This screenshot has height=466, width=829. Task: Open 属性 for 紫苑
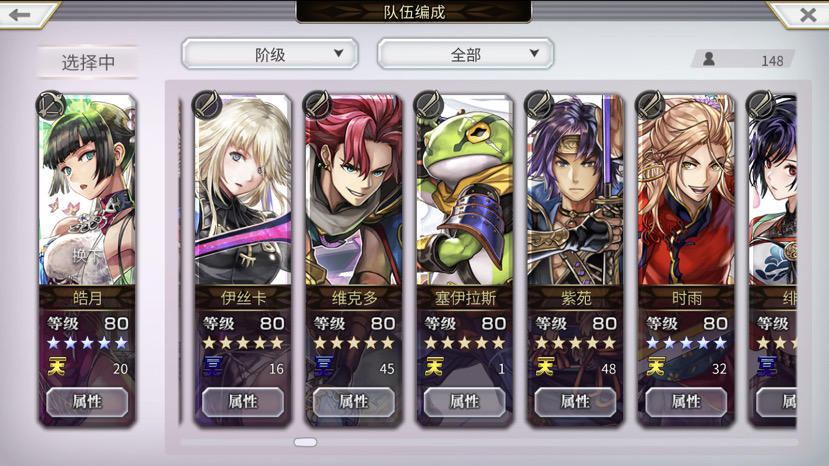click(575, 402)
